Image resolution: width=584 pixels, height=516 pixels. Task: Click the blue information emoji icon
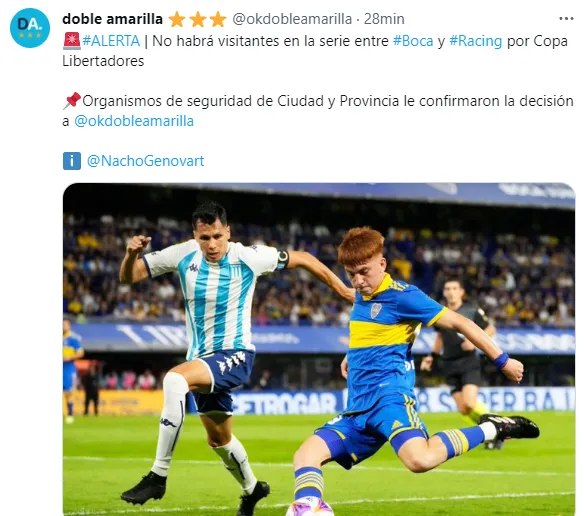click(x=72, y=161)
